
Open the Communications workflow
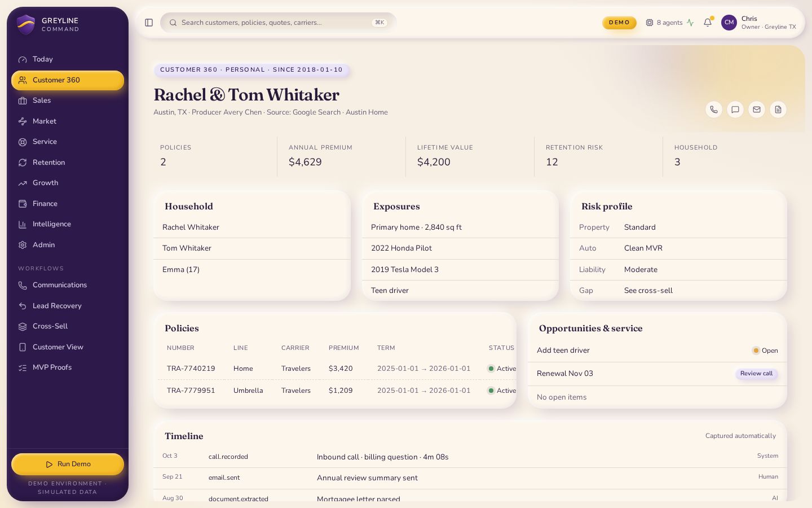(x=68, y=285)
